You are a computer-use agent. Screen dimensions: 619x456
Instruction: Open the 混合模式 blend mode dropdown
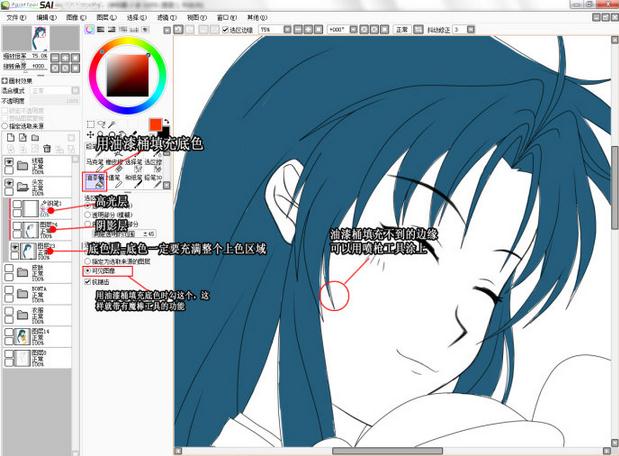75,91
